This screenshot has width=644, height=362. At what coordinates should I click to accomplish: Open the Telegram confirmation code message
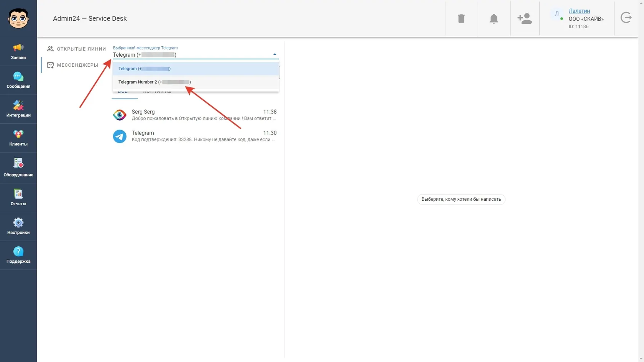click(204, 139)
